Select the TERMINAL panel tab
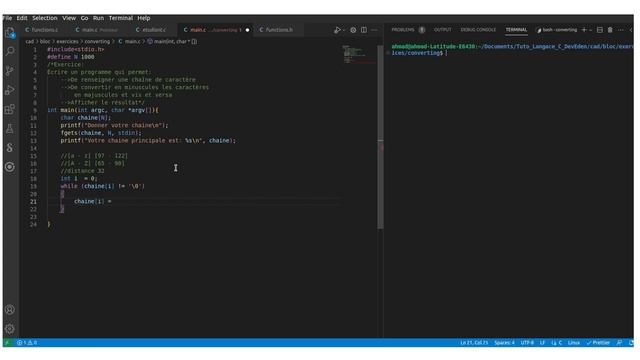This screenshot has width=640, height=360. pos(516,30)
